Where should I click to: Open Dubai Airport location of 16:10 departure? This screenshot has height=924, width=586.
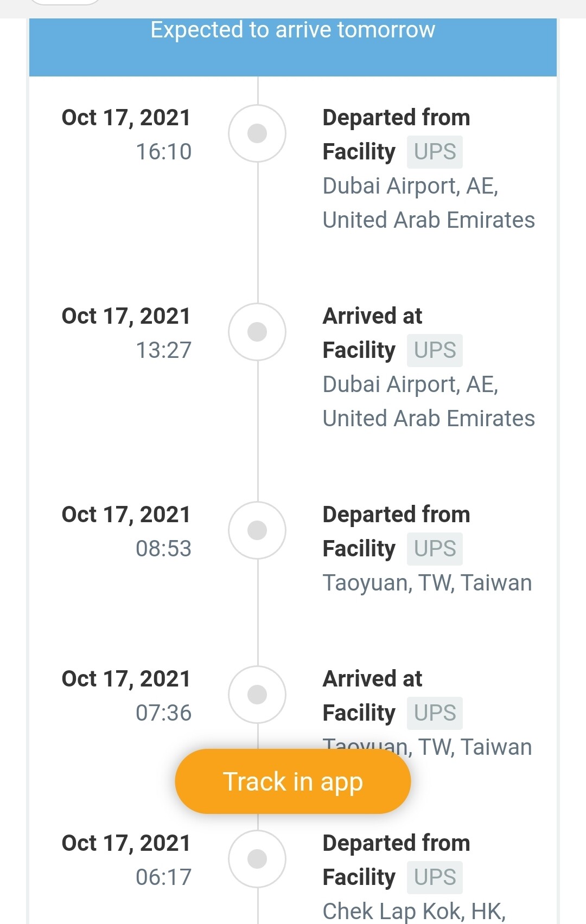tap(429, 203)
